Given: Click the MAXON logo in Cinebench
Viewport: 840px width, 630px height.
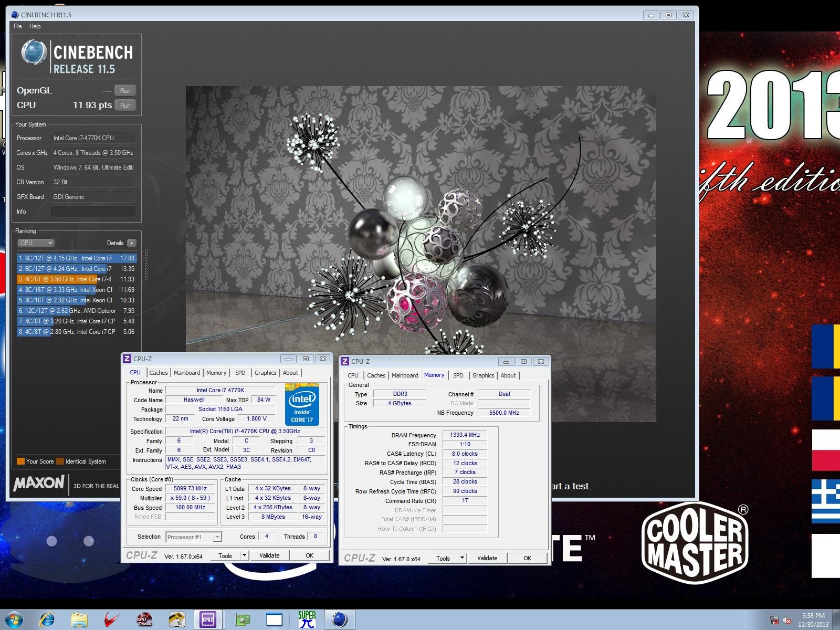Looking at the screenshot, I should coord(39,483).
